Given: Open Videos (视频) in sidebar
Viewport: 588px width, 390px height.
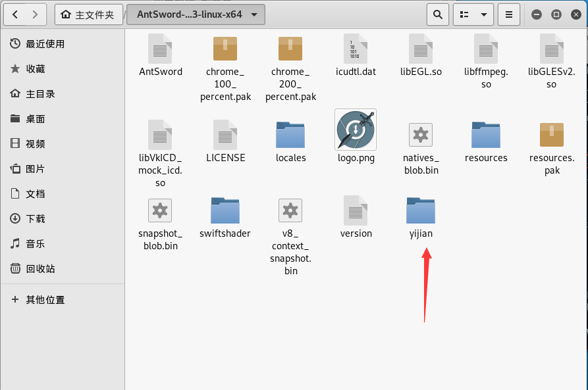Looking at the screenshot, I should [63, 144].
